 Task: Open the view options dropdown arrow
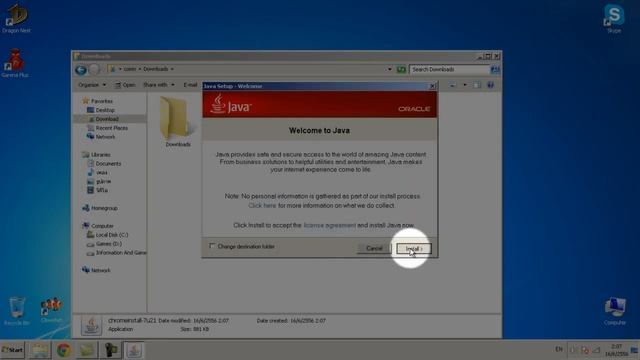pyautogui.click(x=464, y=85)
